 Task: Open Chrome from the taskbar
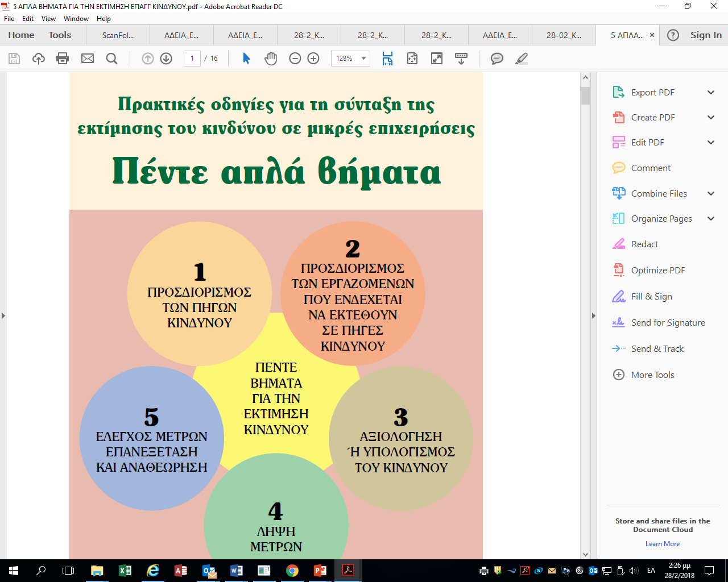point(292,571)
